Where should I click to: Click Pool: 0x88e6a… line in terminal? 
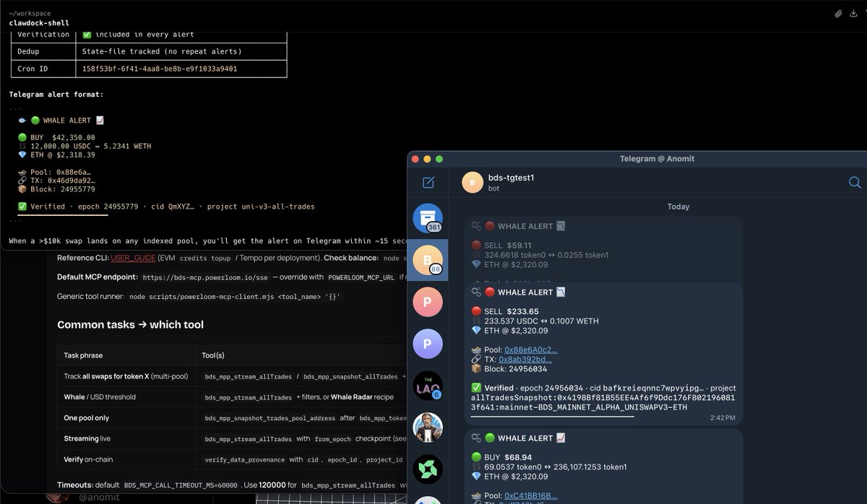point(54,172)
